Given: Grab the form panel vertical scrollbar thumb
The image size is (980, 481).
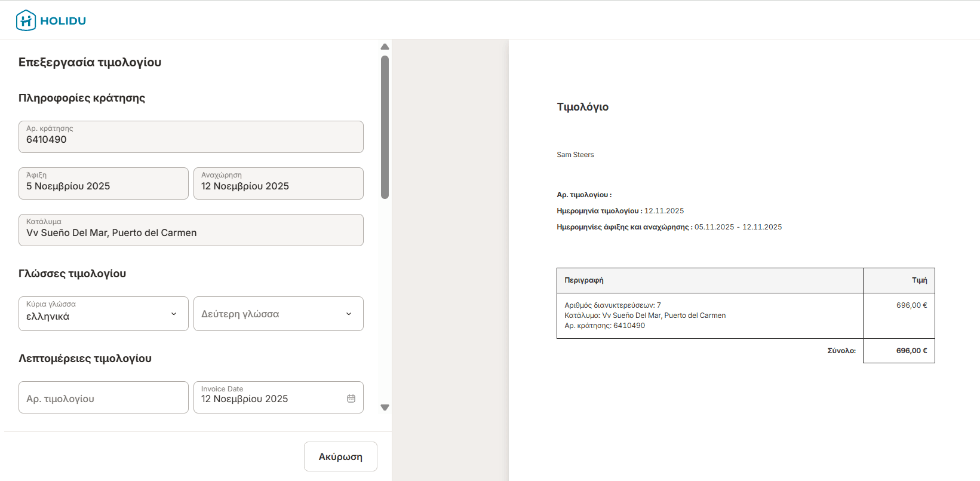Looking at the screenshot, I should coord(385,127).
